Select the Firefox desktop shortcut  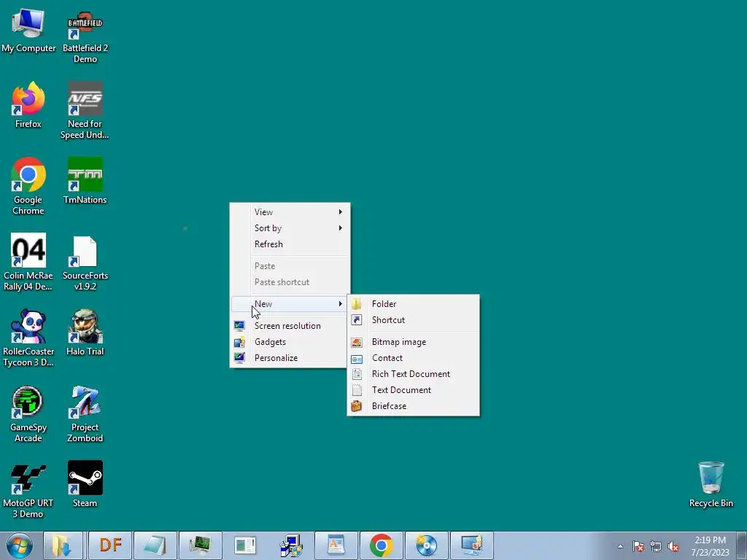(x=28, y=106)
